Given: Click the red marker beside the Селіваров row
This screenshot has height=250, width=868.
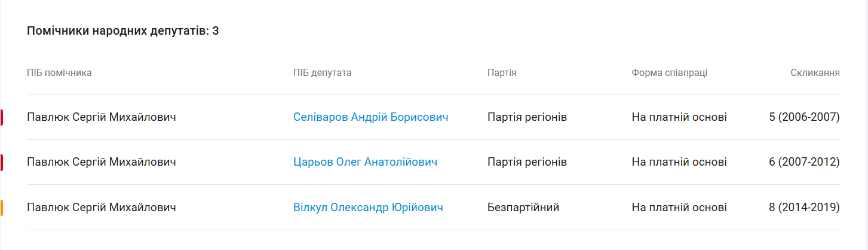Looking at the screenshot, I should (x=2, y=117).
